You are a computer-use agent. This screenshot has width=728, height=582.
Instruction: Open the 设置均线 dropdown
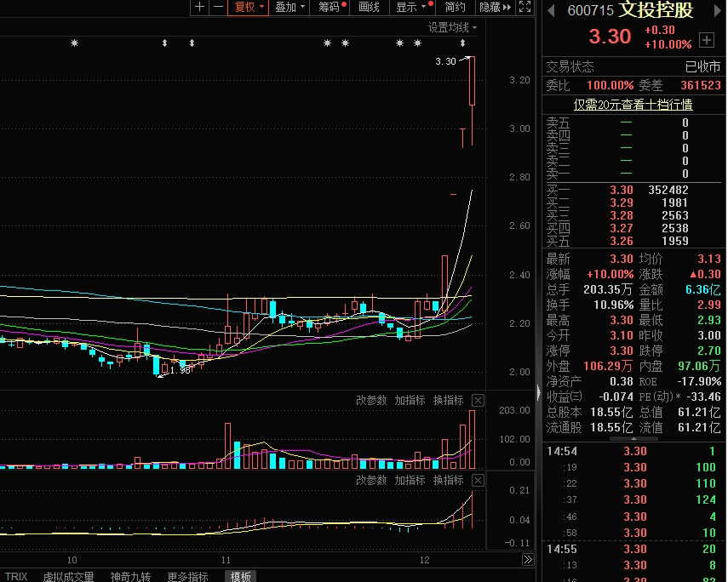(x=452, y=27)
